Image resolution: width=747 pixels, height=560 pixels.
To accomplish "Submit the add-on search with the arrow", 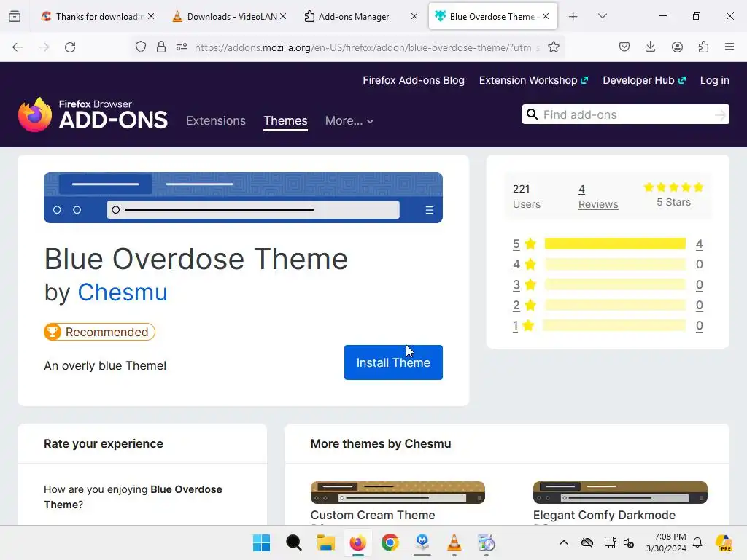I will click(x=720, y=114).
